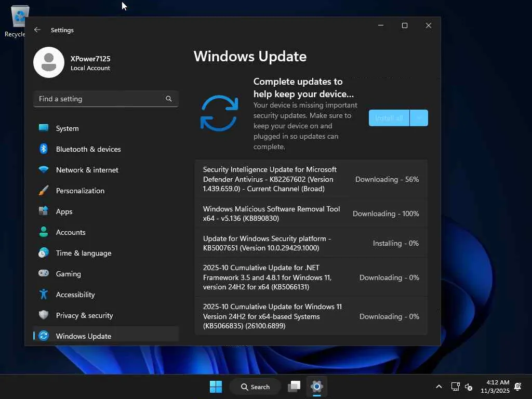Open the Recycle Bin desktop icon
Screen dimensions: 532x399
[17, 21]
